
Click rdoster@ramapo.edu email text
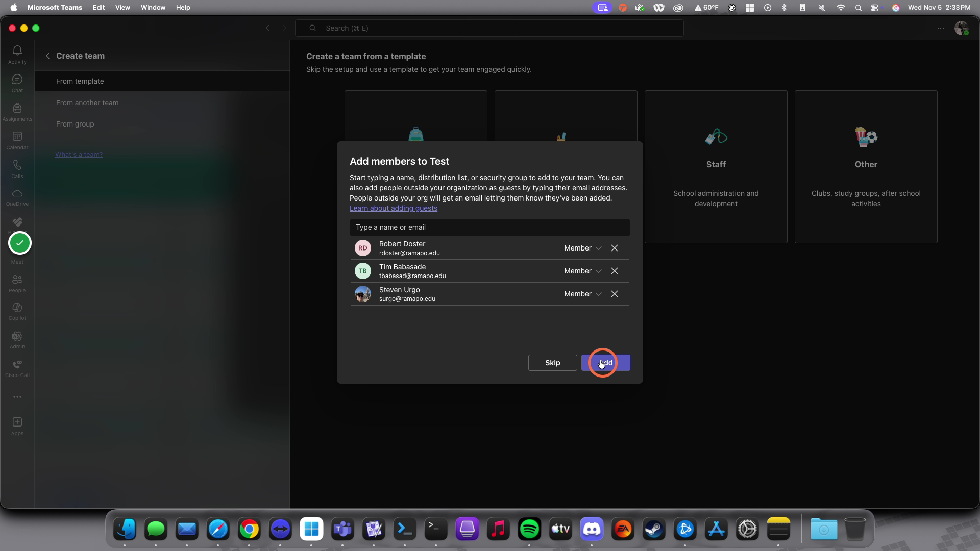(409, 253)
